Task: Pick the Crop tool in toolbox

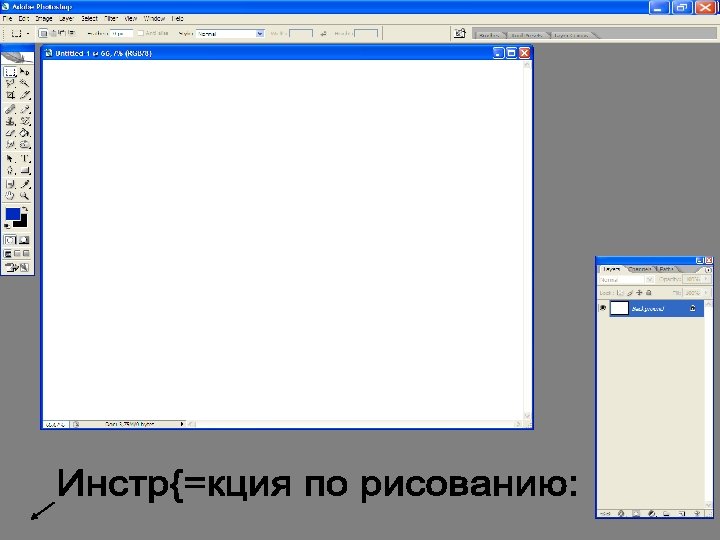Action: [x=10, y=96]
